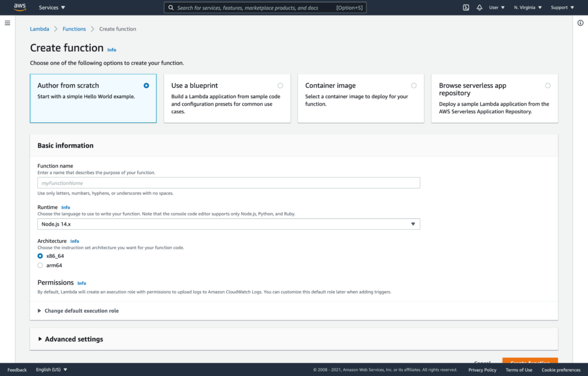Viewport: 588px width, 376px height.
Task: Open the Services dropdown menu
Action: coord(52,7)
